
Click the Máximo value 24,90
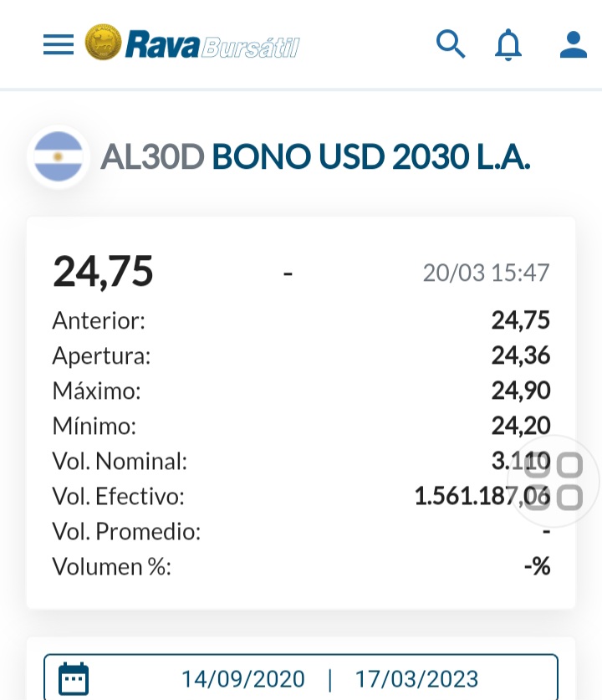[x=520, y=391]
